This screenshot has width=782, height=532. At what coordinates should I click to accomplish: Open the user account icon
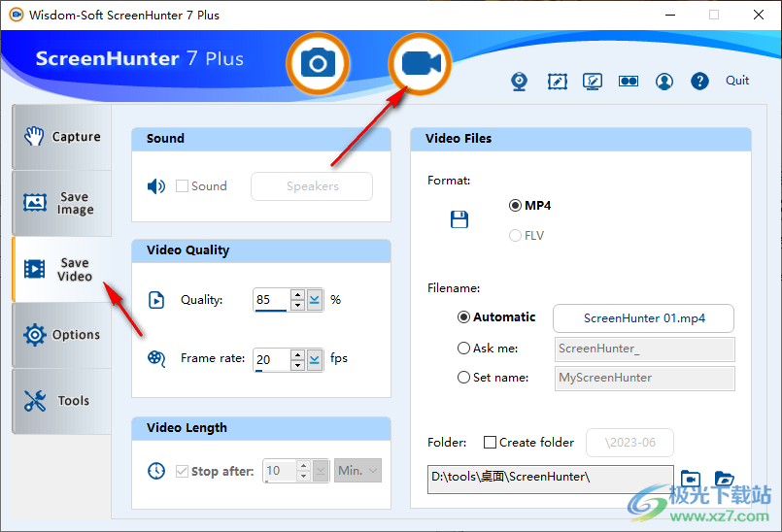point(664,81)
